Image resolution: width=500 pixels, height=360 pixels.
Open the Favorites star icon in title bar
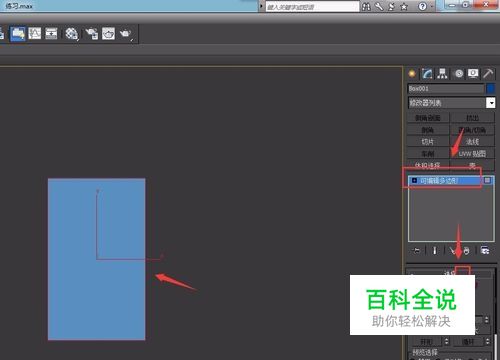pyautogui.click(x=404, y=6)
